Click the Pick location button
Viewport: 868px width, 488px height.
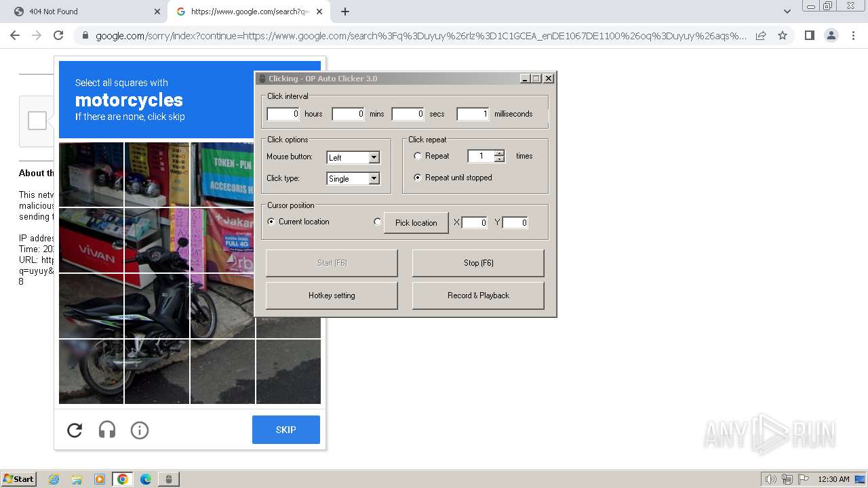(416, 222)
